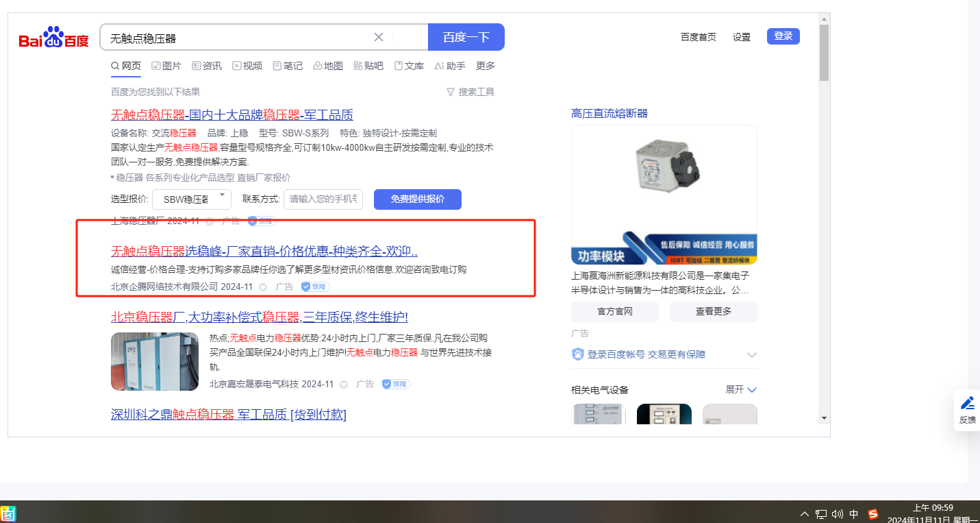Click the 官方官网 button
The height and width of the screenshot is (523, 980).
pos(615,311)
